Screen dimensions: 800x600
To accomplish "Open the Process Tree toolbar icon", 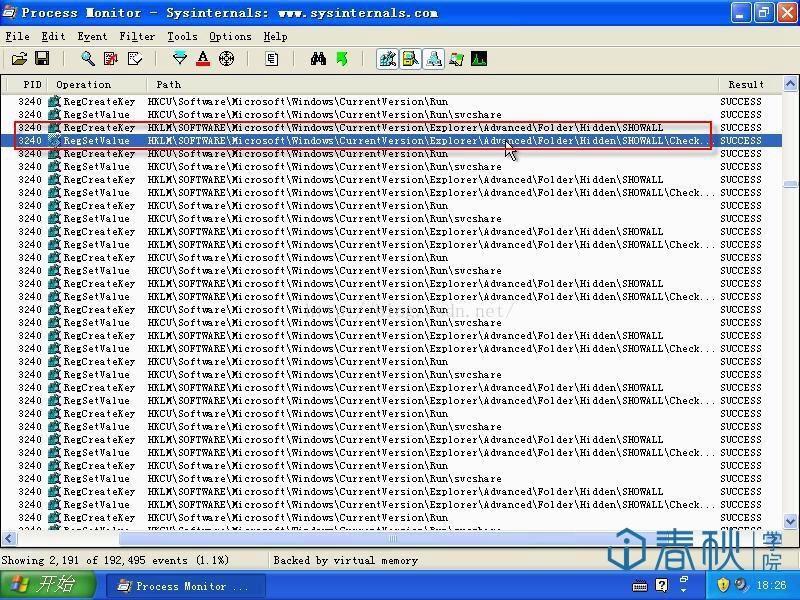I will point(272,59).
